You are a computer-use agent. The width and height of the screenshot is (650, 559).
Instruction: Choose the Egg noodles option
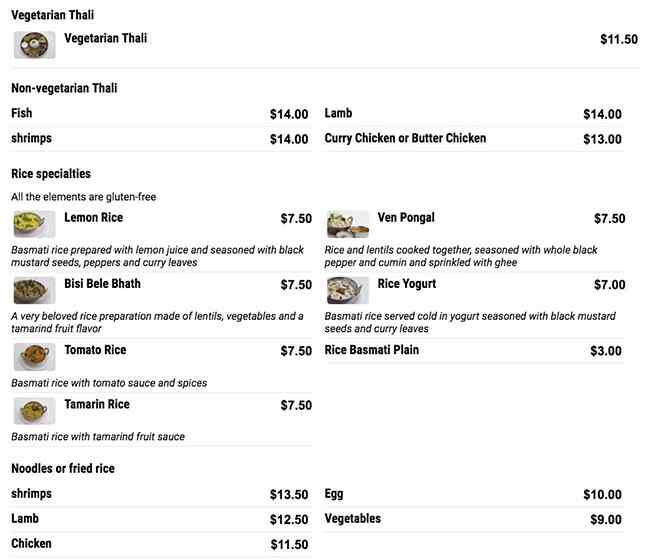335,493
